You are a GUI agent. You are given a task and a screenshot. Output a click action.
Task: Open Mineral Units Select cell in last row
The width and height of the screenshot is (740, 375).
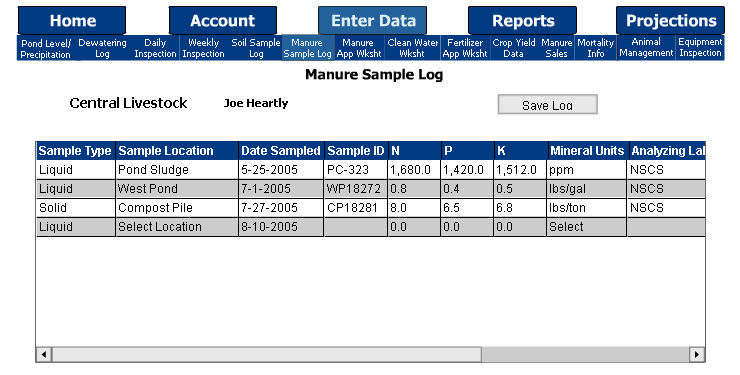[587, 227]
